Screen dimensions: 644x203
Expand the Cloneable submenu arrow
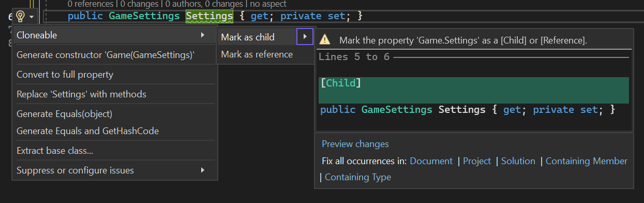point(202,35)
